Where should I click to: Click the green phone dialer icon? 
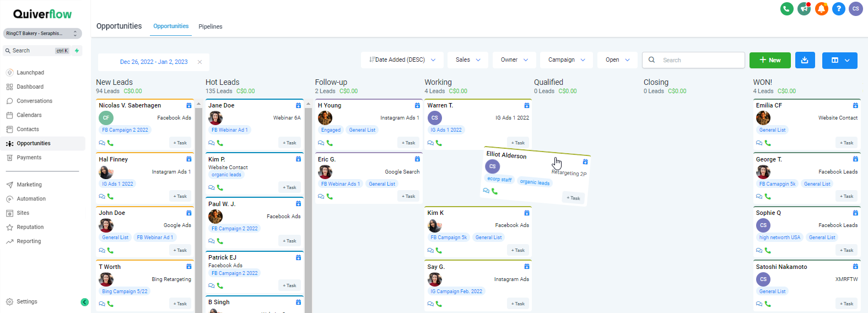(786, 9)
